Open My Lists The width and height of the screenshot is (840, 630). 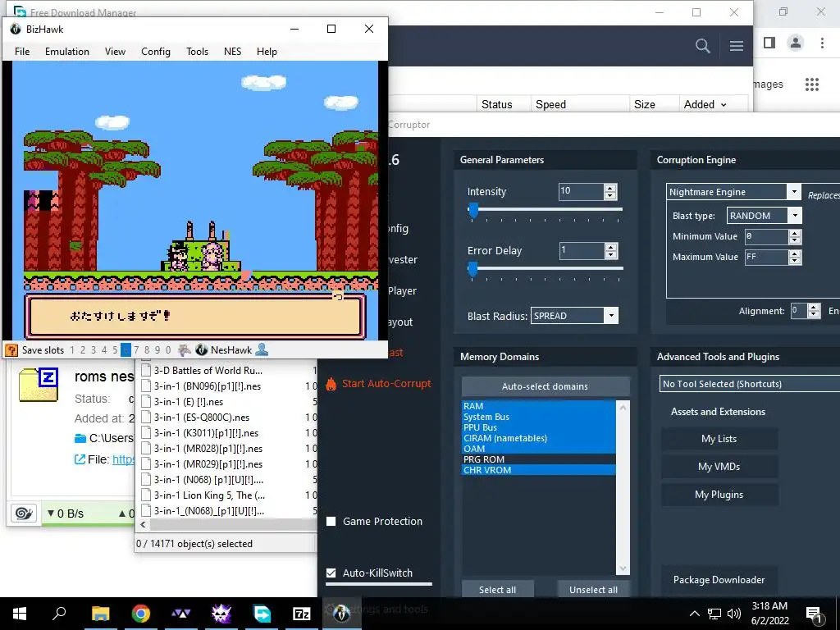(719, 439)
